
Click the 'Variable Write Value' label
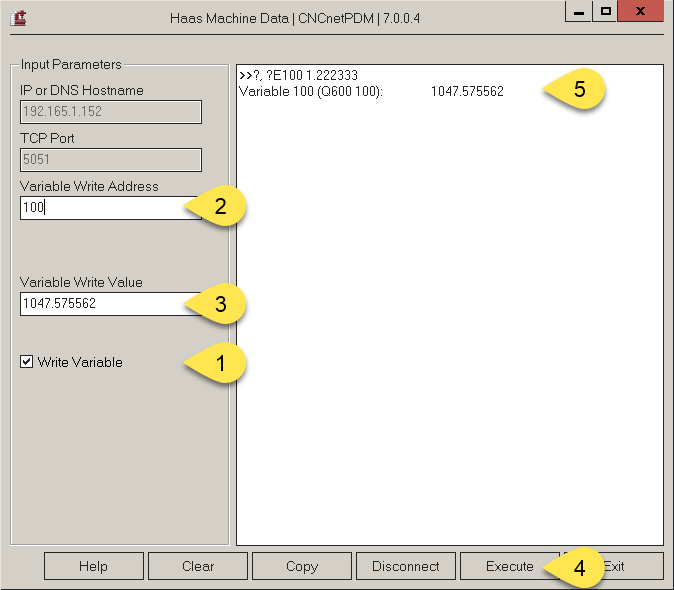click(x=81, y=282)
